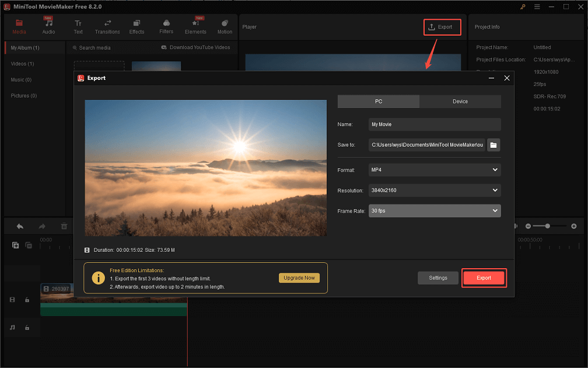Open export Settings button
The image size is (588, 368).
coord(438,278)
